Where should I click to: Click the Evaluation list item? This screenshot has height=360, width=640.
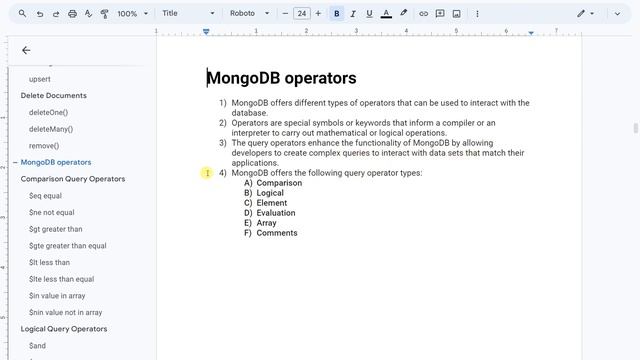tap(276, 213)
